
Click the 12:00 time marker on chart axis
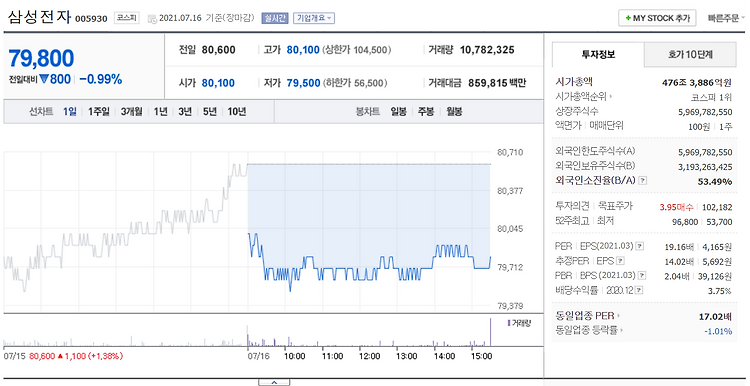click(x=369, y=356)
